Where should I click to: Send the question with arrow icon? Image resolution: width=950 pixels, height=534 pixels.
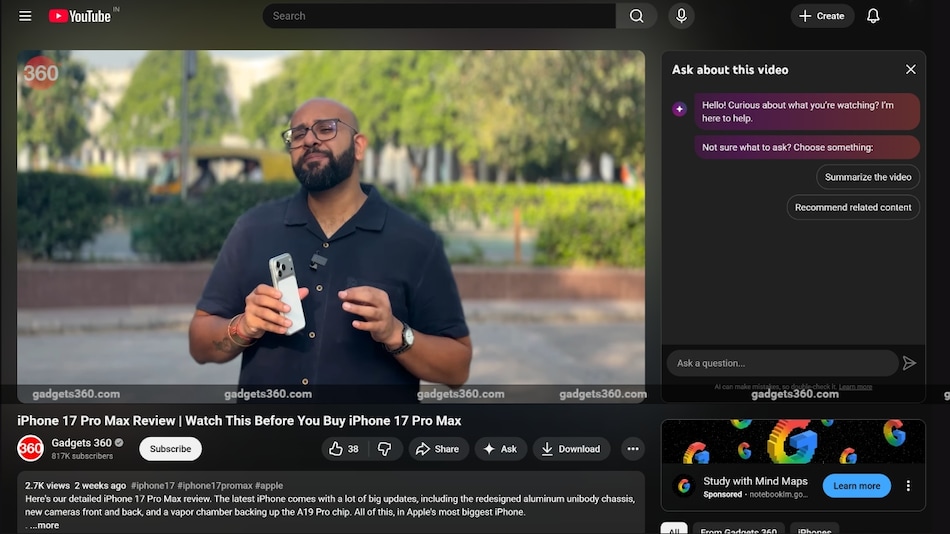(x=909, y=363)
